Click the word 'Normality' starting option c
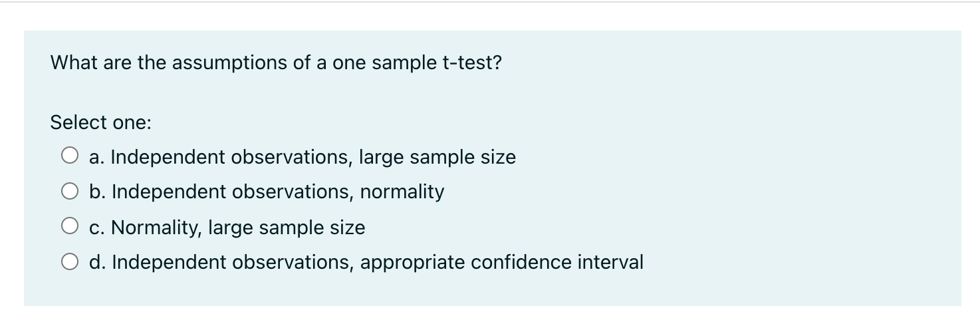980x330 pixels. (x=156, y=228)
